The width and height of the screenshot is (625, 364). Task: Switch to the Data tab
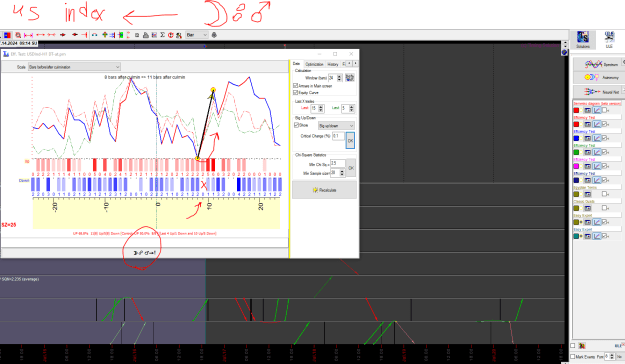[296, 64]
